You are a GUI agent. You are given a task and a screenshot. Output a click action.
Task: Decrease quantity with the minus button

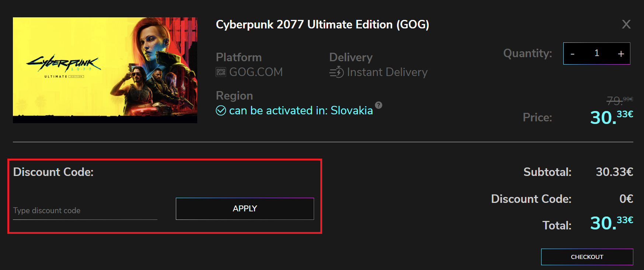coord(572,54)
